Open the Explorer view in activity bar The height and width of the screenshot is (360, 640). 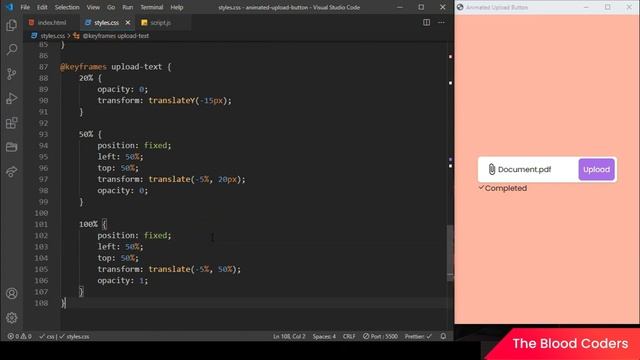(x=11, y=25)
